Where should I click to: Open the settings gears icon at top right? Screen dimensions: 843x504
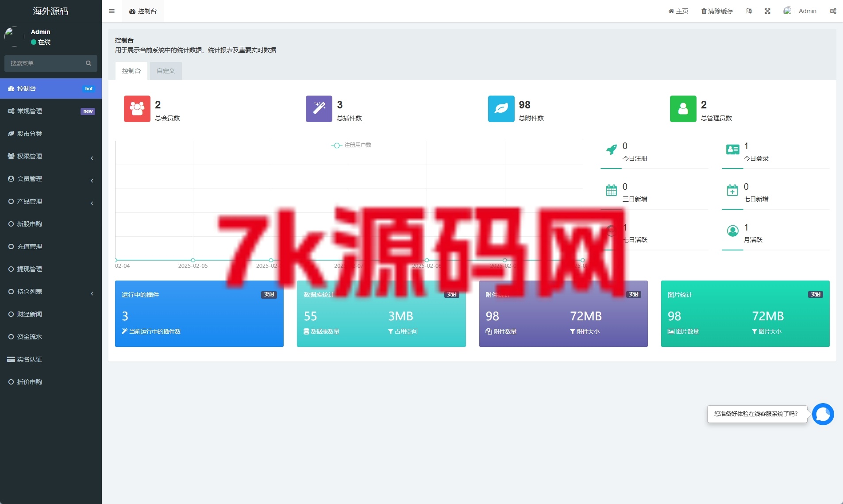click(x=833, y=11)
